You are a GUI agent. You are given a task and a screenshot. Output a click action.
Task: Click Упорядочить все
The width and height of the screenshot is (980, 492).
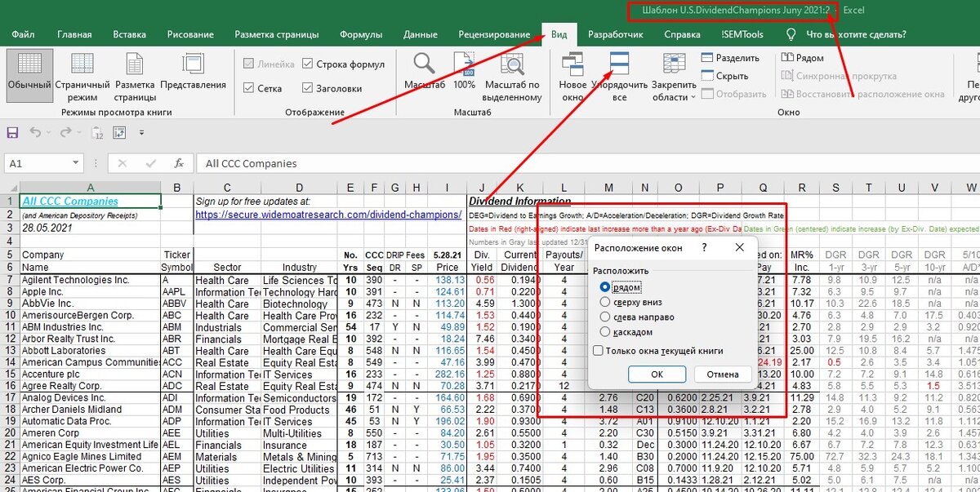[x=620, y=78]
